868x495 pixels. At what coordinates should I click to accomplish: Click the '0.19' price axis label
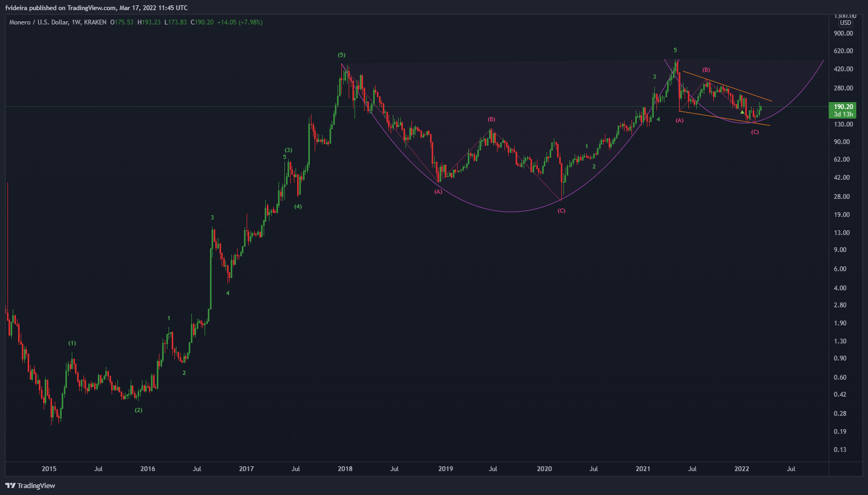(840, 432)
